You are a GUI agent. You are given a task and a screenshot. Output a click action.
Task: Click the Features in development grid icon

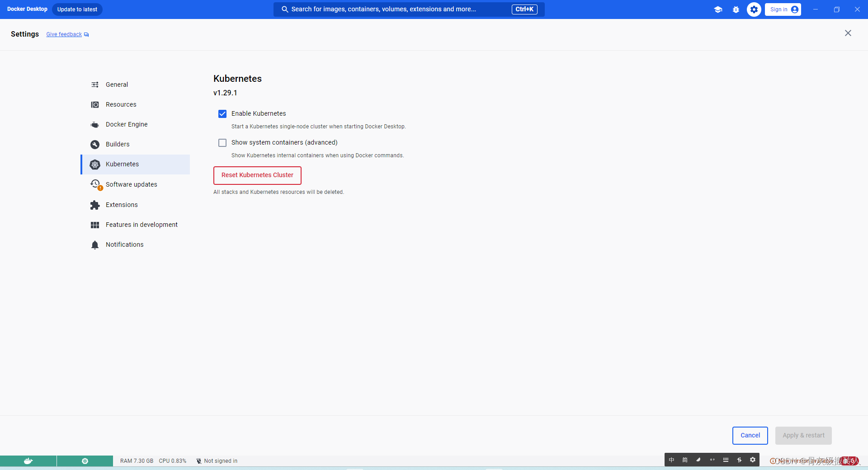click(x=95, y=225)
